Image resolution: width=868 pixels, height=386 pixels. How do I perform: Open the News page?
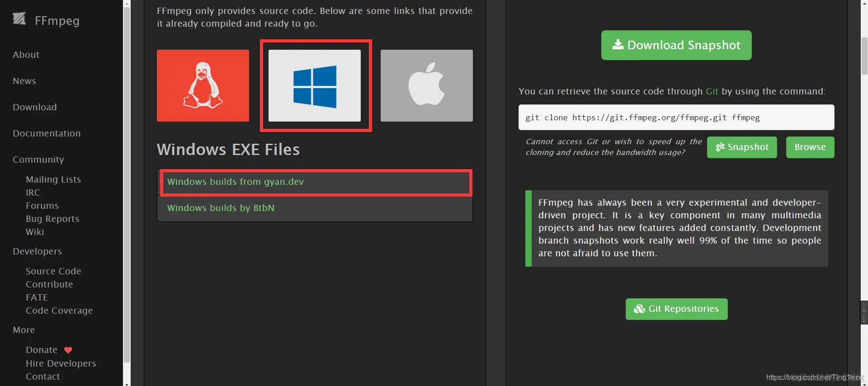24,81
